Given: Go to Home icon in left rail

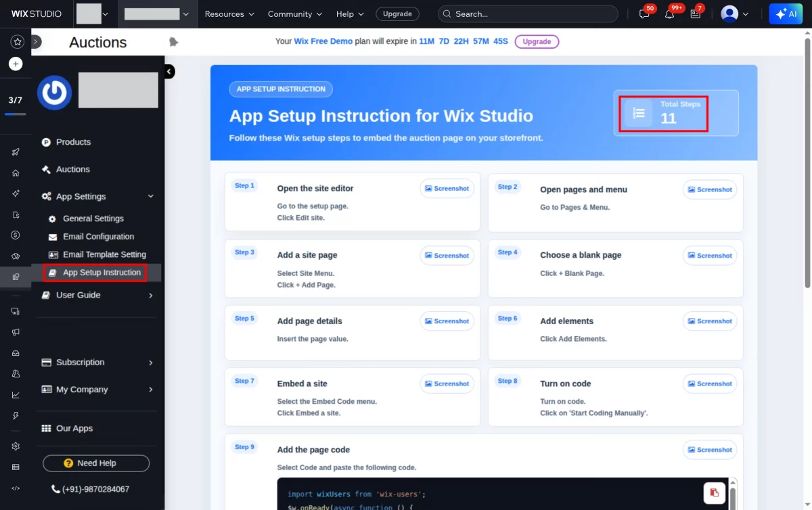Looking at the screenshot, I should click(16, 173).
